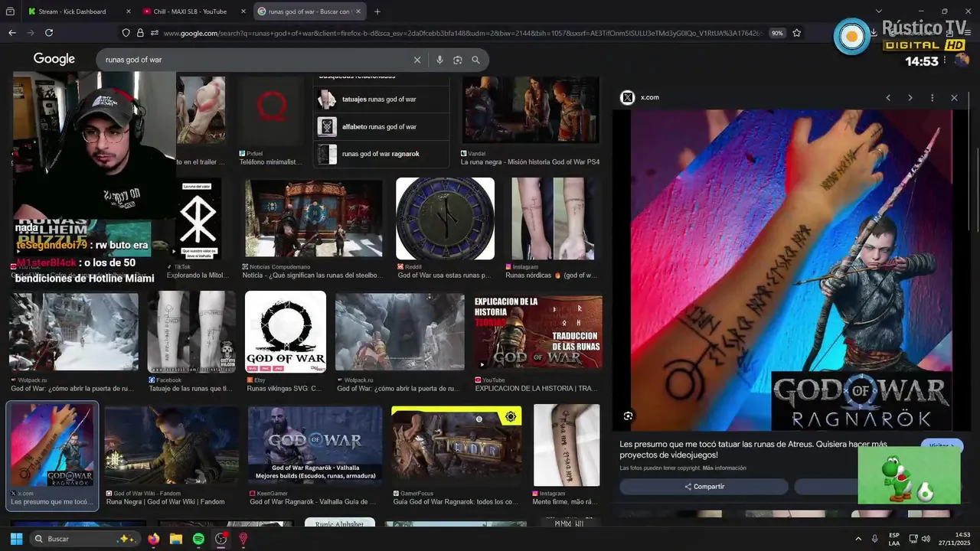The height and width of the screenshot is (551, 980).
Task: Click the padlock site info icon
Action: pyautogui.click(x=140, y=33)
